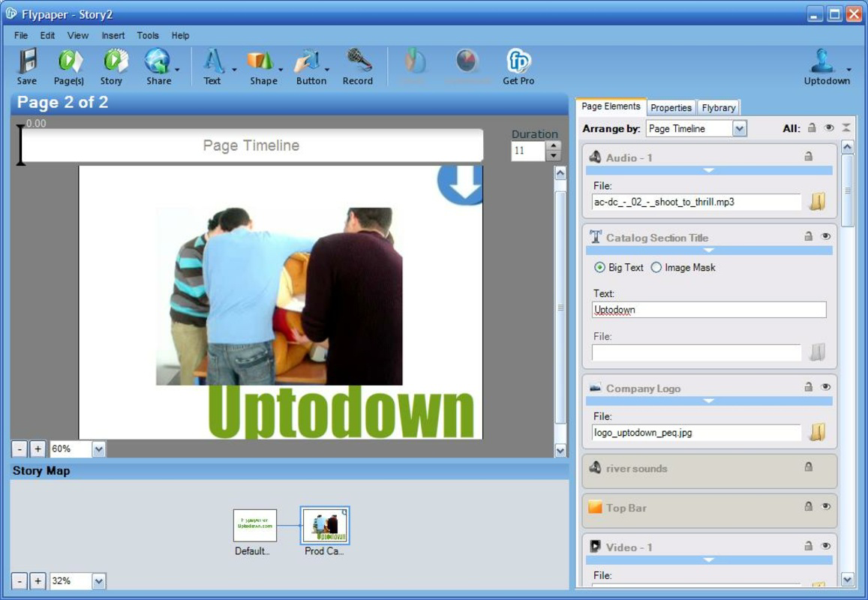The width and height of the screenshot is (868, 600).
Task: Select the Prod Ca page thumbnail
Action: click(325, 525)
